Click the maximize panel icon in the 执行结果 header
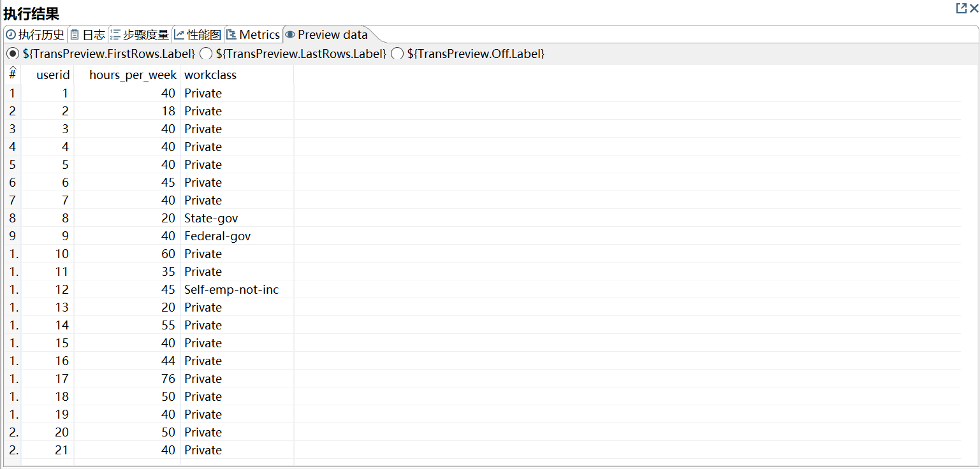The width and height of the screenshot is (980, 469). (x=961, y=8)
